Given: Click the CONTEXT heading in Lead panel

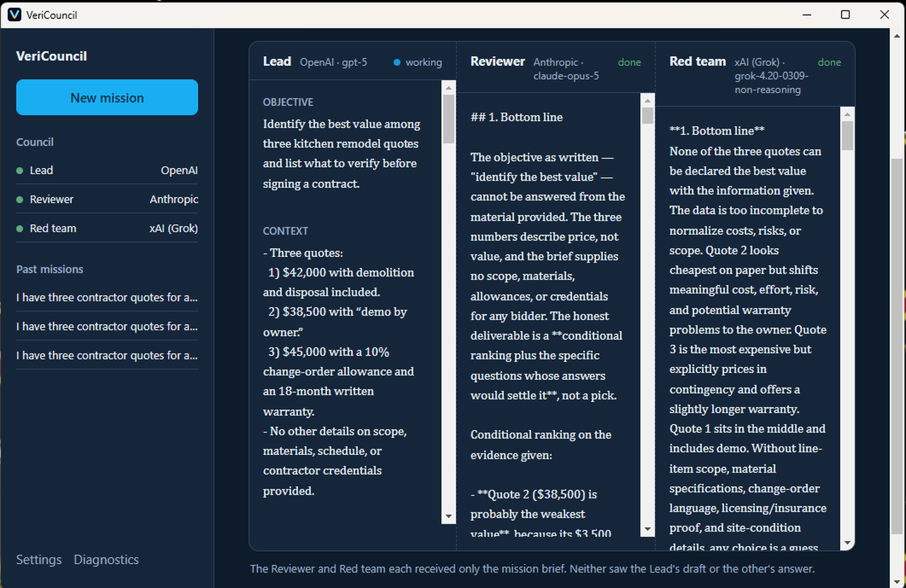Looking at the screenshot, I should click(x=286, y=231).
